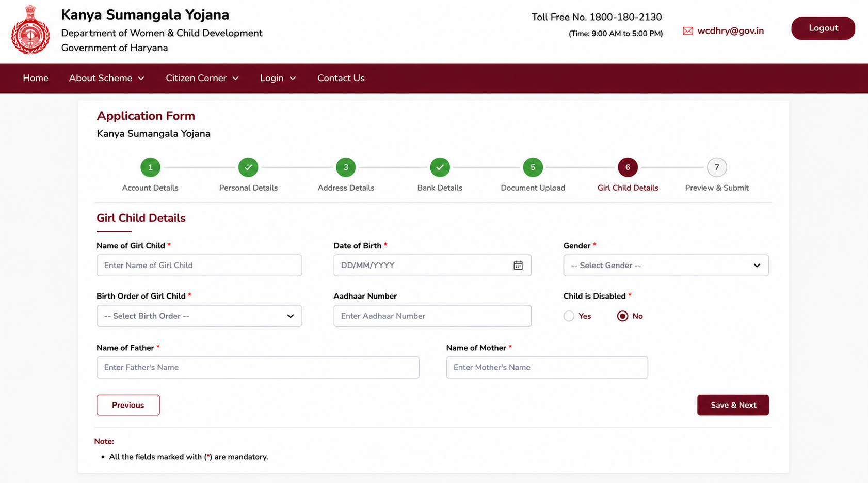
Task: Click Save & Next button
Action: coord(733,405)
